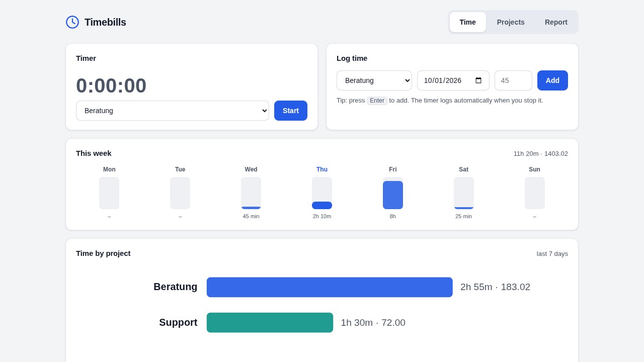Click the blue Beratung project bar
The width and height of the screenshot is (644, 362).
(x=330, y=287)
